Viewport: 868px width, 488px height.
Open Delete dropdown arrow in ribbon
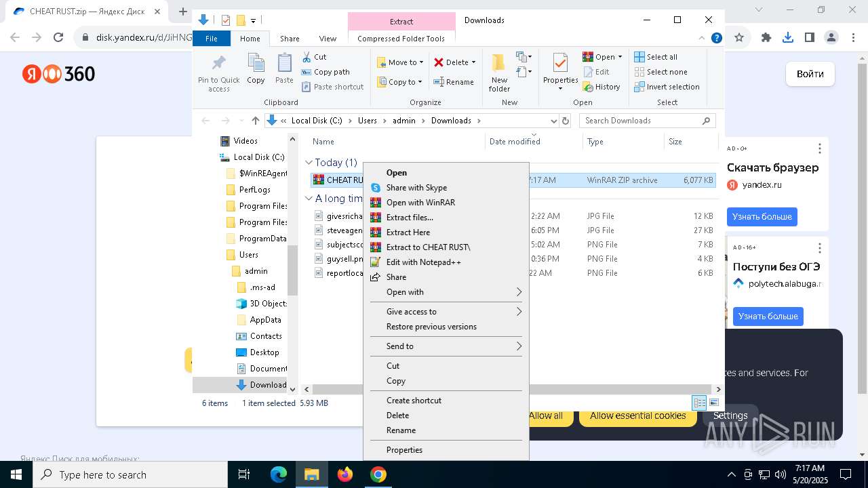click(x=473, y=62)
